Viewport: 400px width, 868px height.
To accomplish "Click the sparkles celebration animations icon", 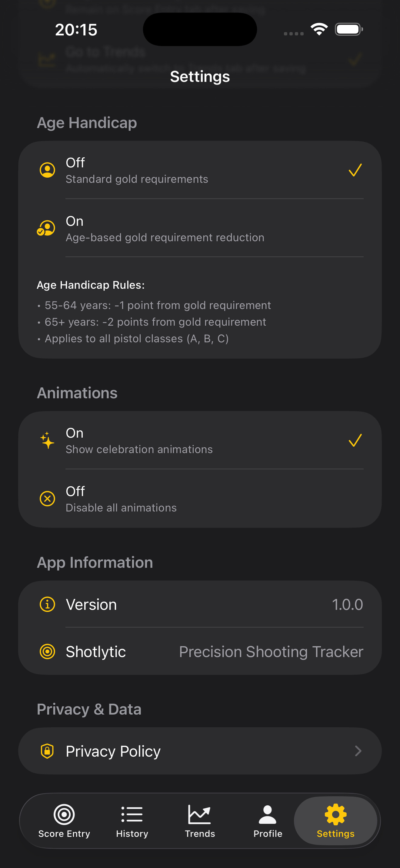I will pyautogui.click(x=48, y=440).
